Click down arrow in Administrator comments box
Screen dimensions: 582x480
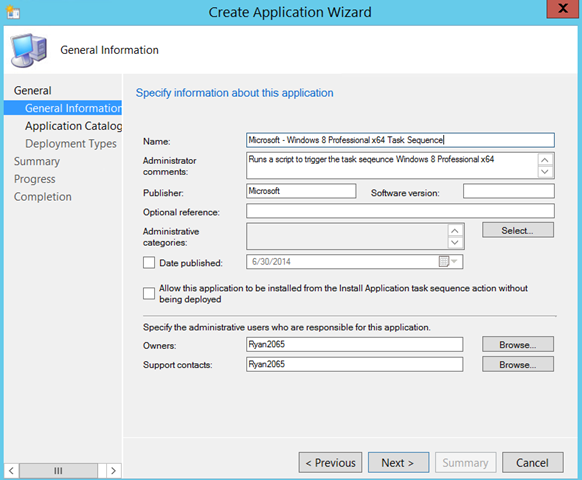545,172
